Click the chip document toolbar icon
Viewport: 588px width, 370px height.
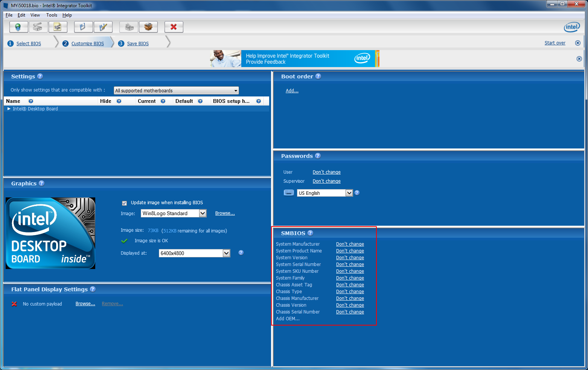(x=58, y=27)
